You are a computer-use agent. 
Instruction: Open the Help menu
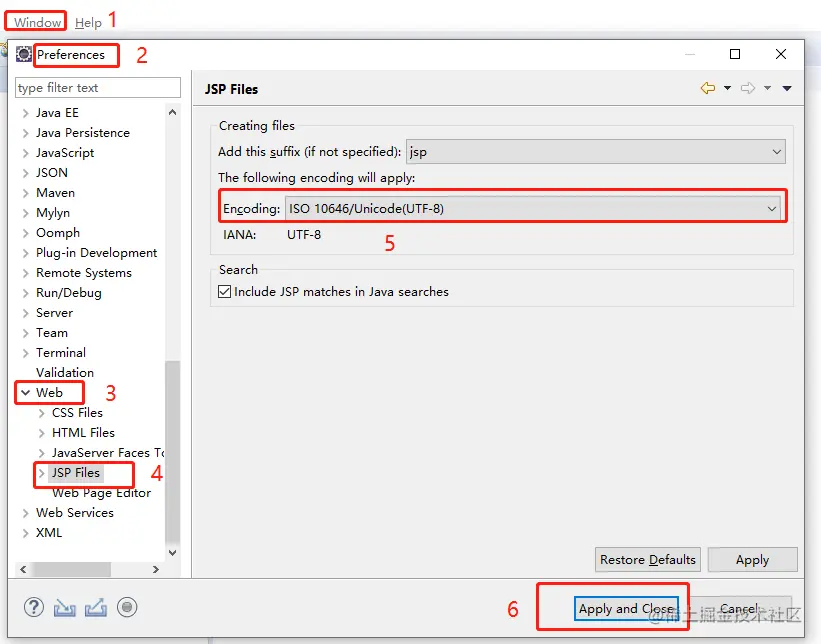[88, 23]
